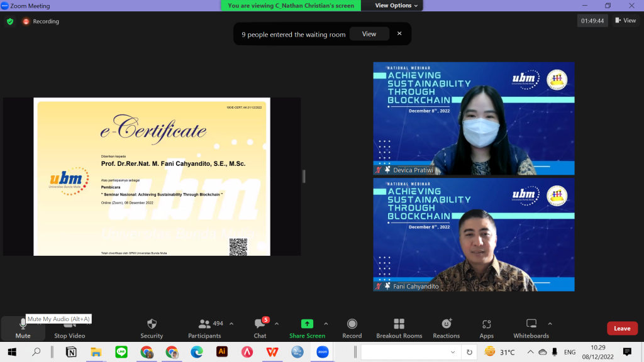
Task: Expand the Chat options caret
Action: click(x=277, y=324)
